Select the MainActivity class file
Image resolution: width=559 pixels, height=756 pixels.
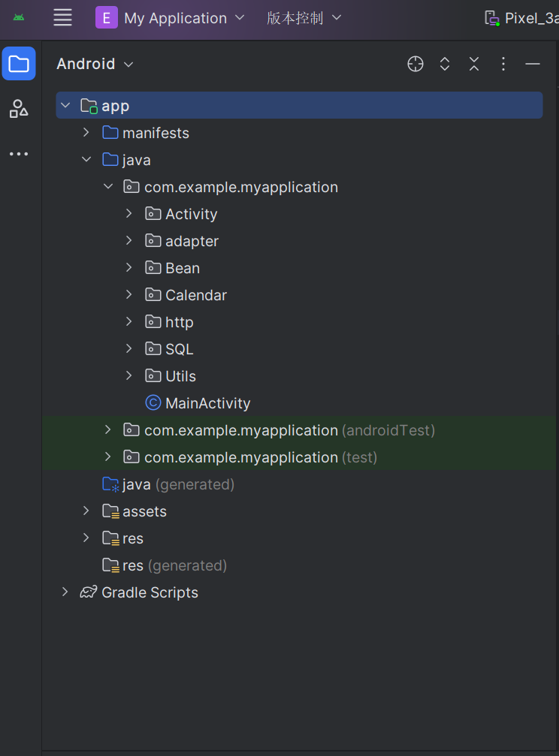[x=207, y=403]
